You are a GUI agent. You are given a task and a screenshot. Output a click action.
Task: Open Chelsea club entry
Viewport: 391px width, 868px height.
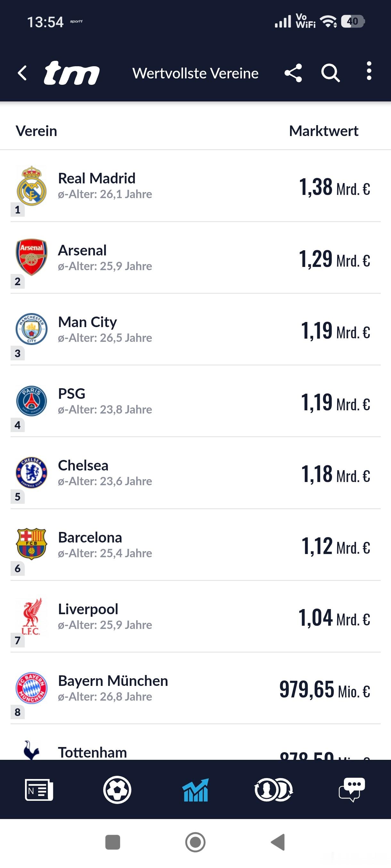tap(195, 473)
